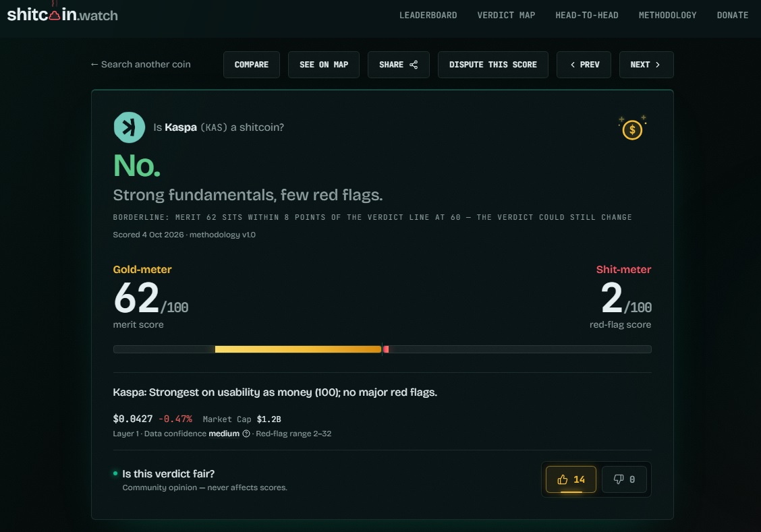Click the borderline merit warning text
Image resolution: width=761 pixels, height=532 pixels.
[372, 217]
